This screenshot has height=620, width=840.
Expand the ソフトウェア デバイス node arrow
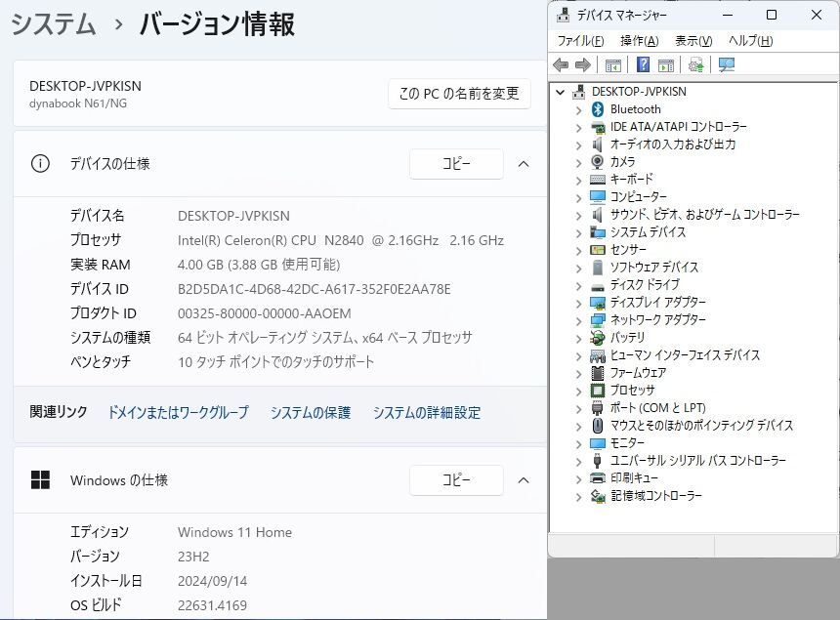[578, 269]
